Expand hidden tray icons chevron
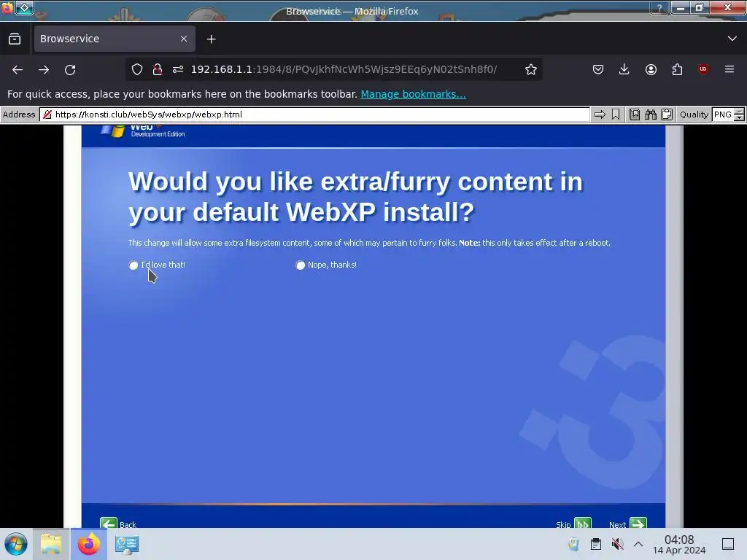This screenshot has width=747, height=560. (x=638, y=544)
